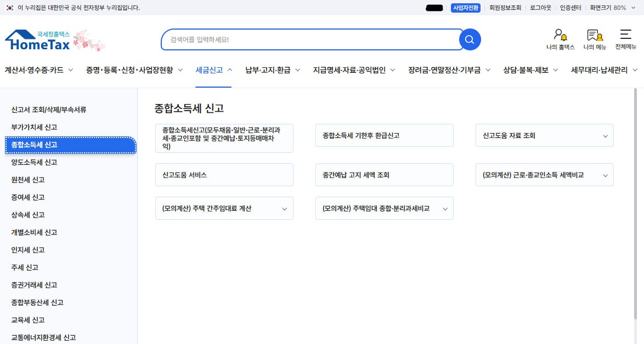This screenshot has height=344, width=644.
Task: Open 인증센터 link
Action: [570, 8]
